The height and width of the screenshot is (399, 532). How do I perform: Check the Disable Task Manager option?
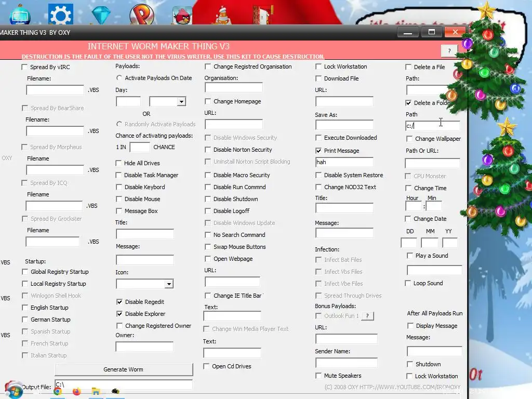(118, 175)
